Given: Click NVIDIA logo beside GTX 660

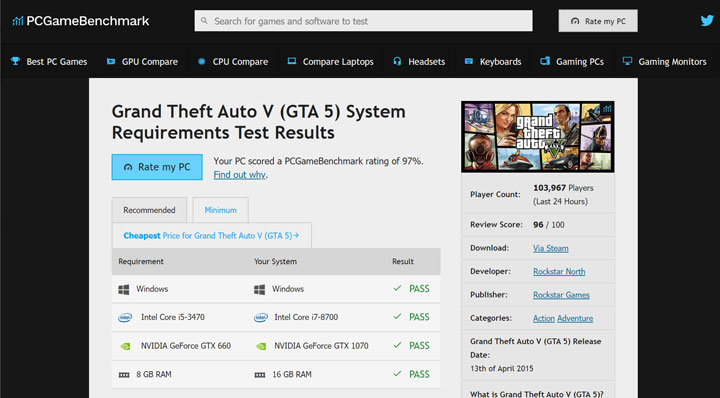Looking at the screenshot, I should click(125, 346).
